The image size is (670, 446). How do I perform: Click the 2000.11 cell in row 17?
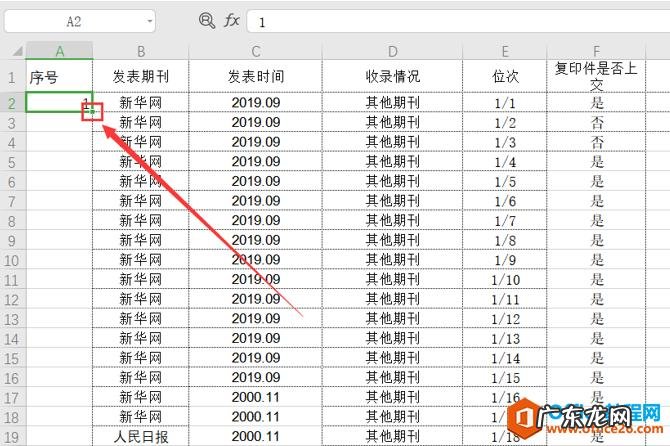[x=256, y=398]
